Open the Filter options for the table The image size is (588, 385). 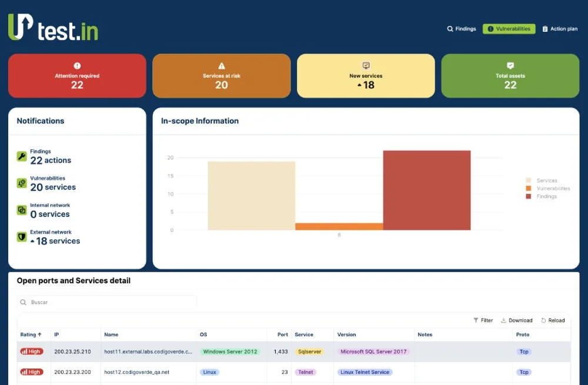(x=483, y=320)
